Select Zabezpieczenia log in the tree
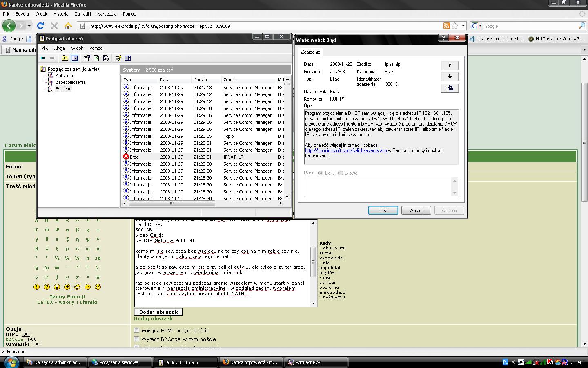The height and width of the screenshot is (368, 588). coord(71,82)
